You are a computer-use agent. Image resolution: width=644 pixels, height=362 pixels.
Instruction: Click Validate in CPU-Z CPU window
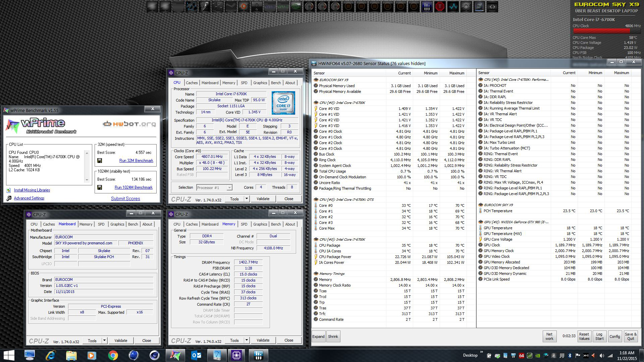(x=263, y=199)
